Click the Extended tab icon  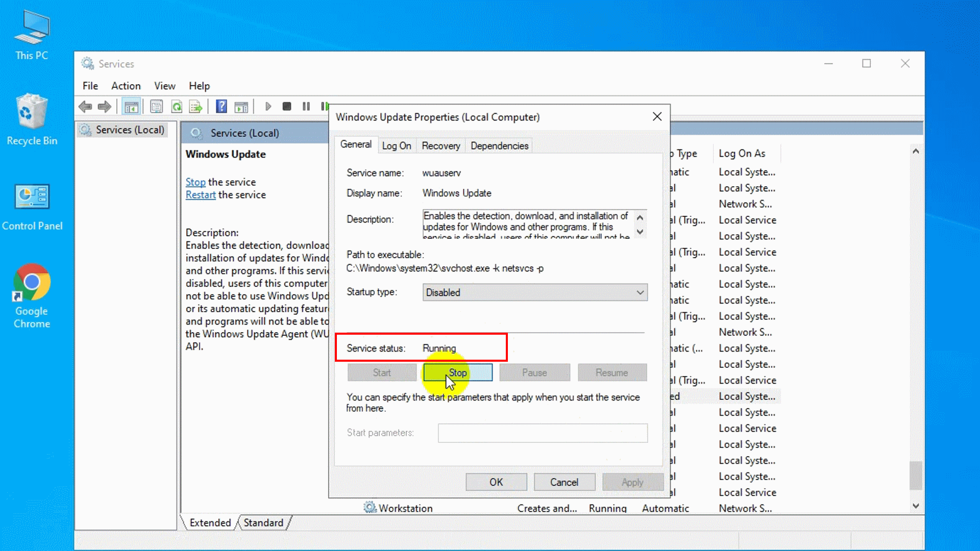point(210,522)
